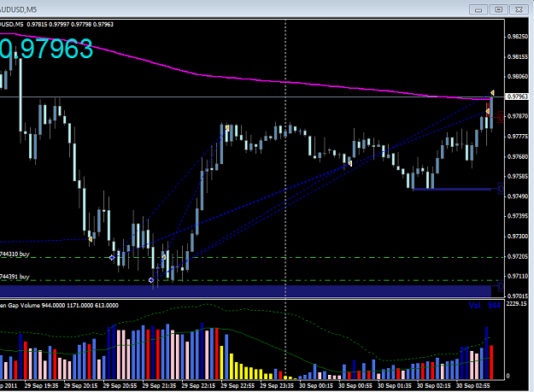Click the 30 Sep 01:35 time label

click(395, 386)
